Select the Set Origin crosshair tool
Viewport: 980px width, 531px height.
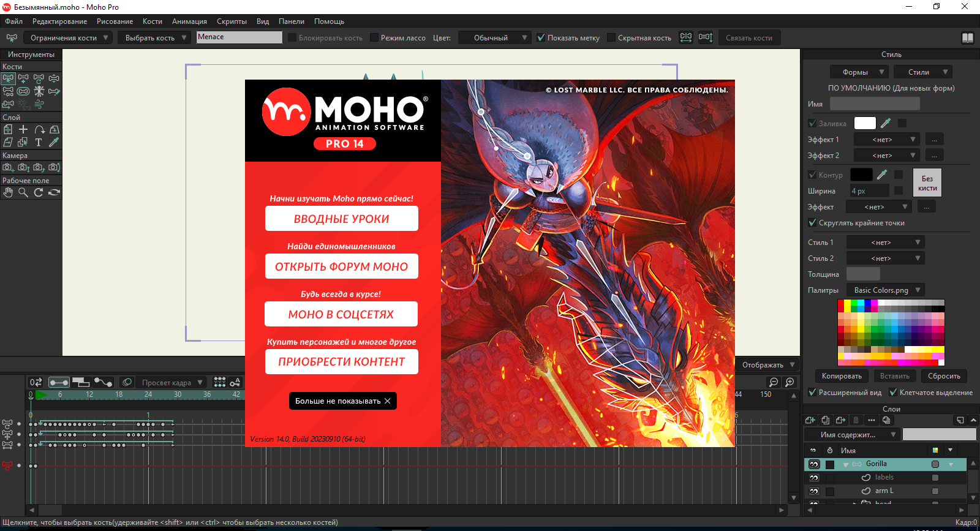point(23,129)
